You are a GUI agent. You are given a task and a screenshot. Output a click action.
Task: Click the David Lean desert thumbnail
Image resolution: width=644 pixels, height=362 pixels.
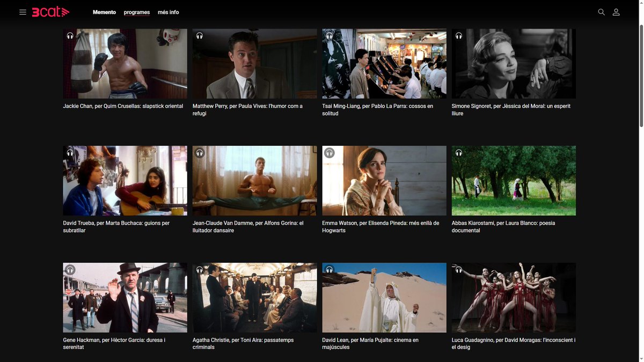pyautogui.click(x=384, y=298)
